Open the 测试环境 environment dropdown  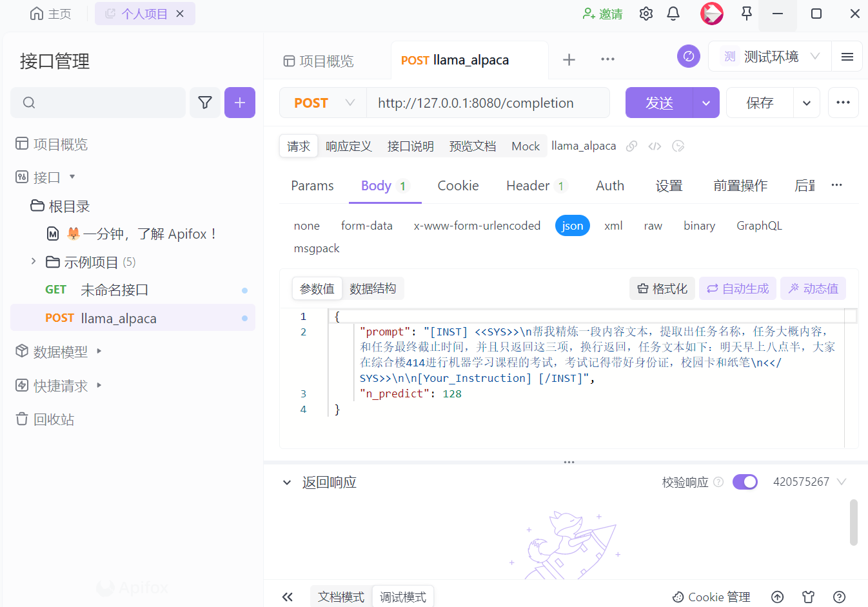771,57
